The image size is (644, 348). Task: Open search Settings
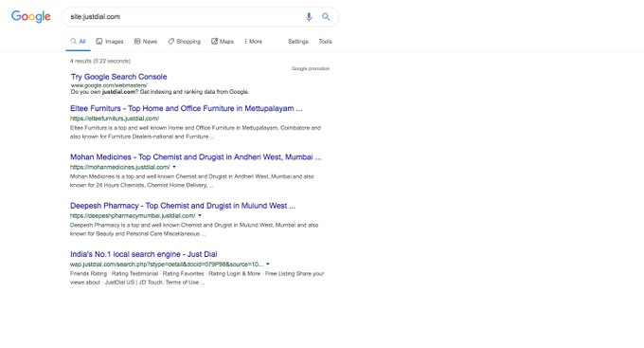tap(298, 42)
